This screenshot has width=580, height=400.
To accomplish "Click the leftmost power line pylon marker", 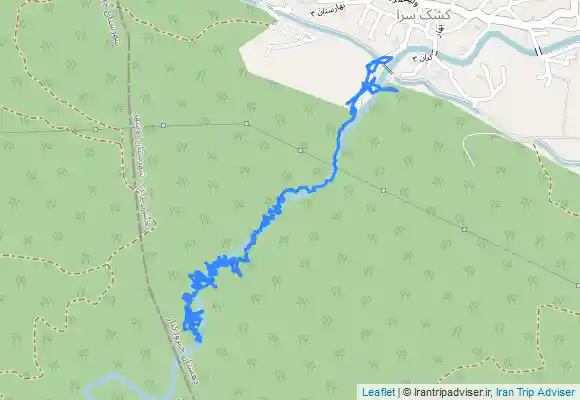I will (96, 129).
